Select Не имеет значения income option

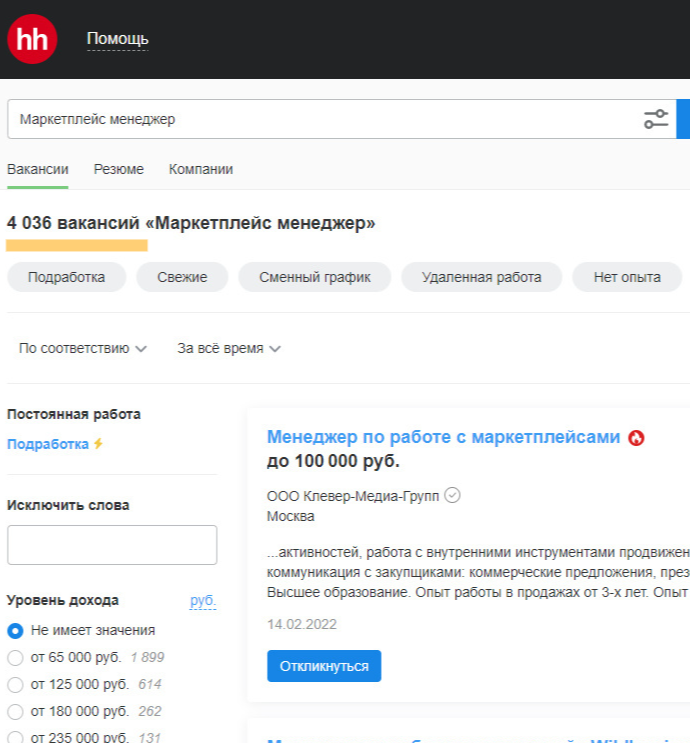tap(81, 631)
